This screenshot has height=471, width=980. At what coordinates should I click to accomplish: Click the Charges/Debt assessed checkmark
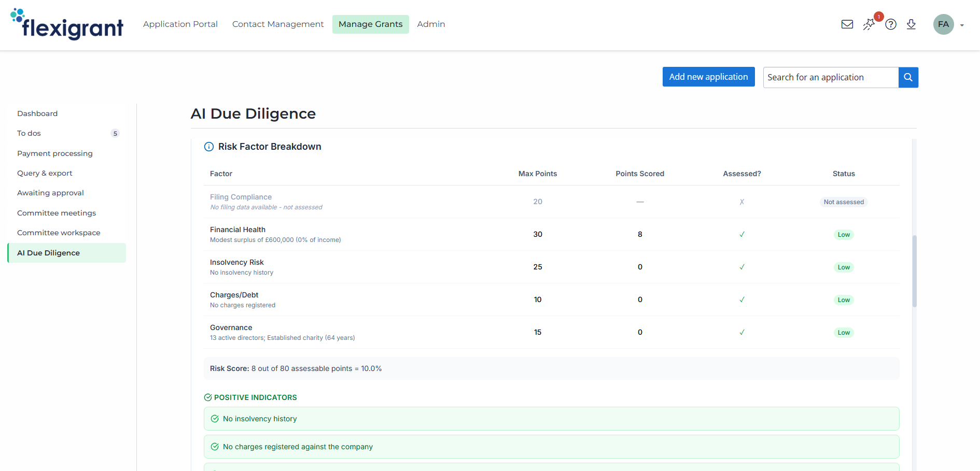[x=742, y=299]
